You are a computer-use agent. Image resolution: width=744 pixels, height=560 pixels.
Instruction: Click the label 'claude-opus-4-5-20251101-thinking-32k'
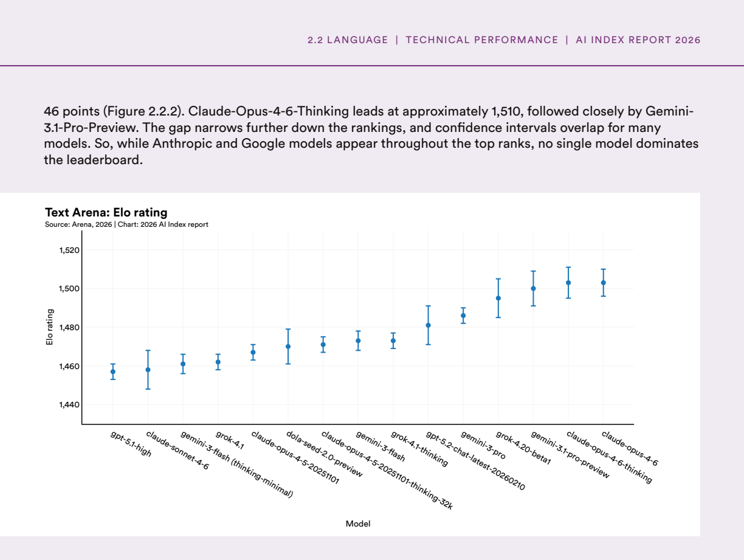click(x=387, y=470)
